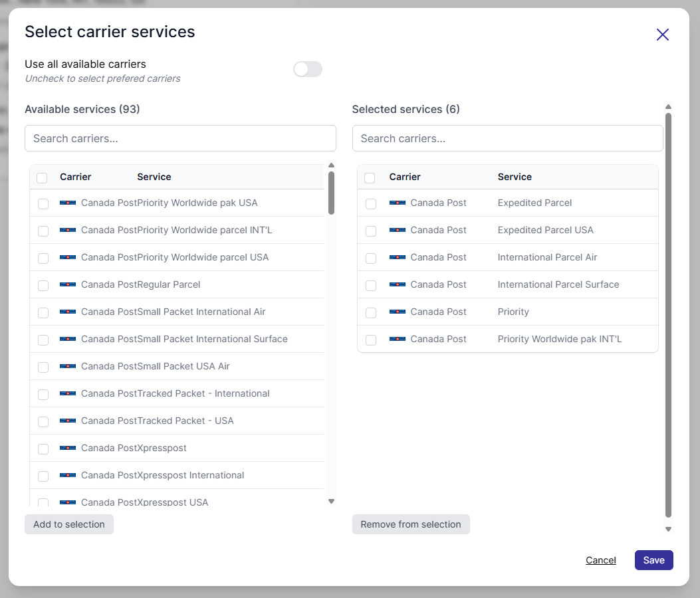Close the Select carrier services dialog
This screenshot has width=700, height=598.
662,35
